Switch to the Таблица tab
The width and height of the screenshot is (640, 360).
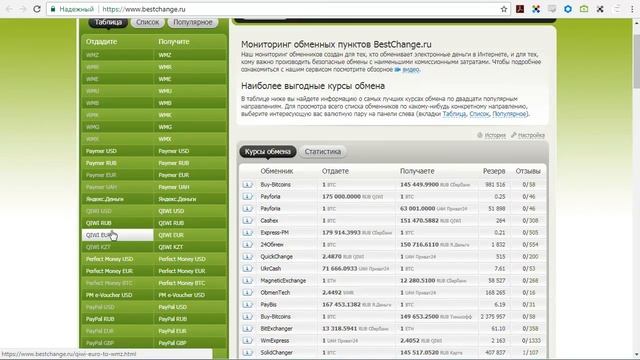pos(108,22)
